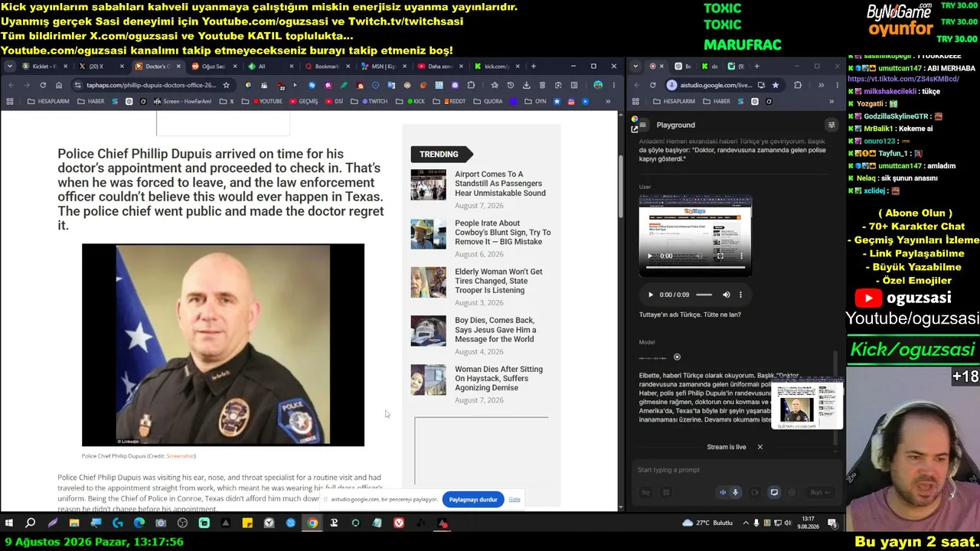Open File Explorer from the taskbar
The width and height of the screenshot is (980, 551).
(74, 523)
